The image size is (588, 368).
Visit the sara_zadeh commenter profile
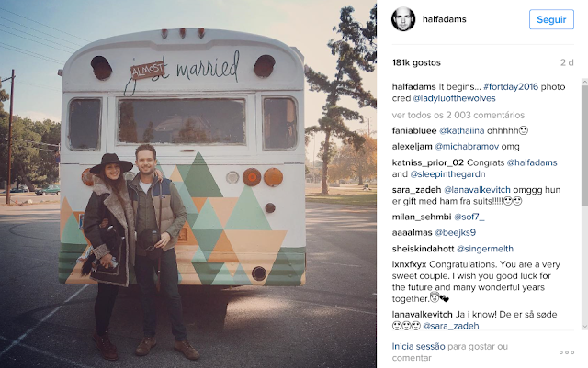tap(416, 190)
